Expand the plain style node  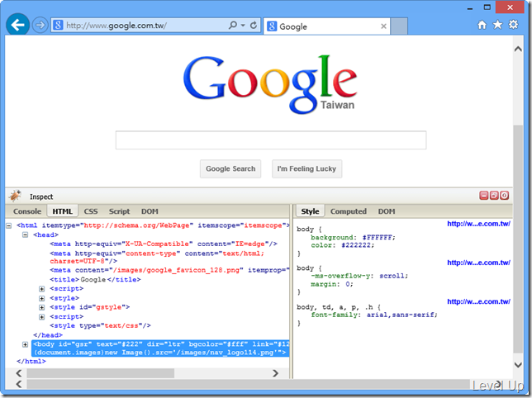42,298
